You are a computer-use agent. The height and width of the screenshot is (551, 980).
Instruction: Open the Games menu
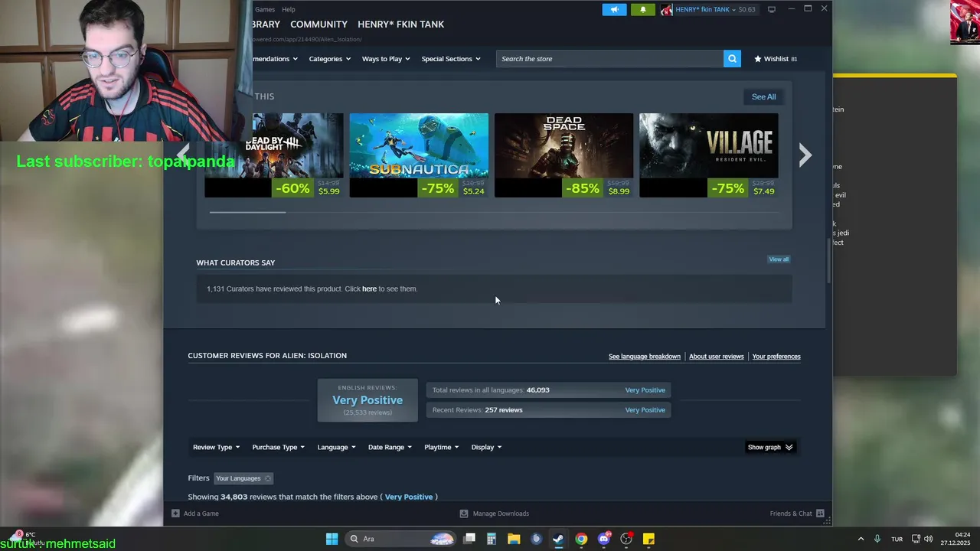[x=265, y=9]
